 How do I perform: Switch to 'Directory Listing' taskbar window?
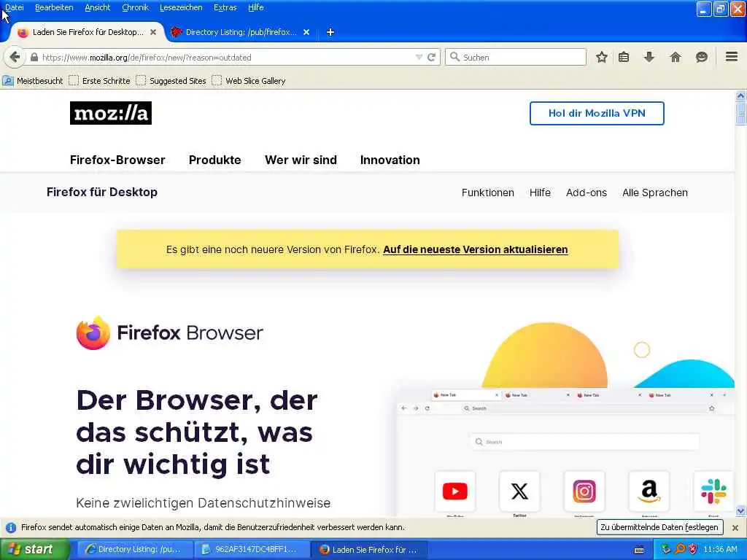(x=135, y=550)
